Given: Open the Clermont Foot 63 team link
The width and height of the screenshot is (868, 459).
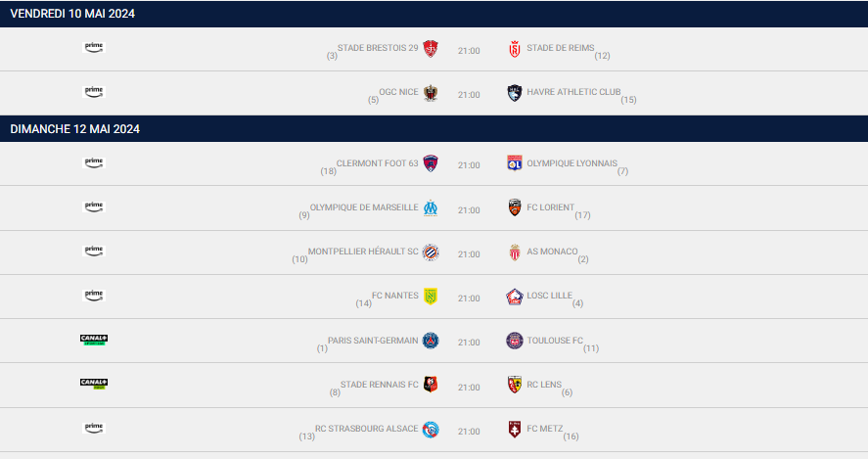Looking at the screenshot, I should 378,163.
